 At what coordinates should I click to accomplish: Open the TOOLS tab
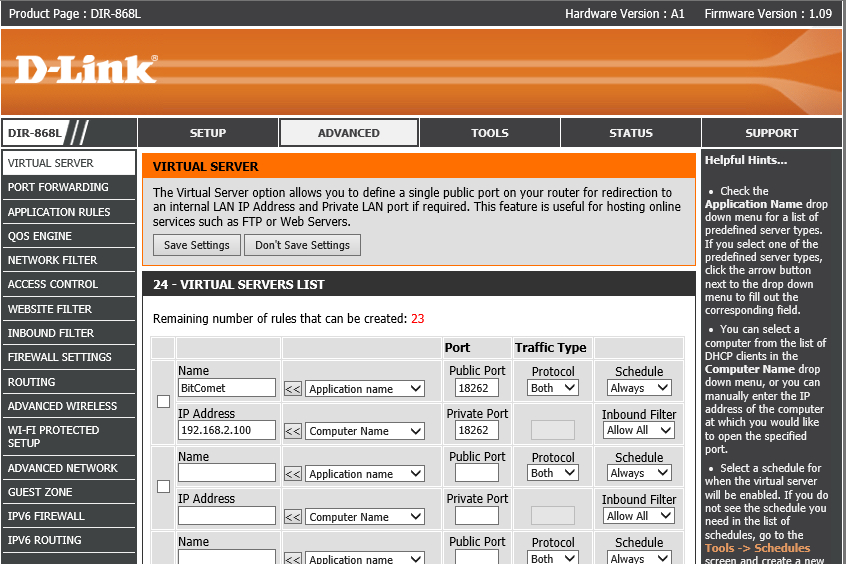point(489,133)
